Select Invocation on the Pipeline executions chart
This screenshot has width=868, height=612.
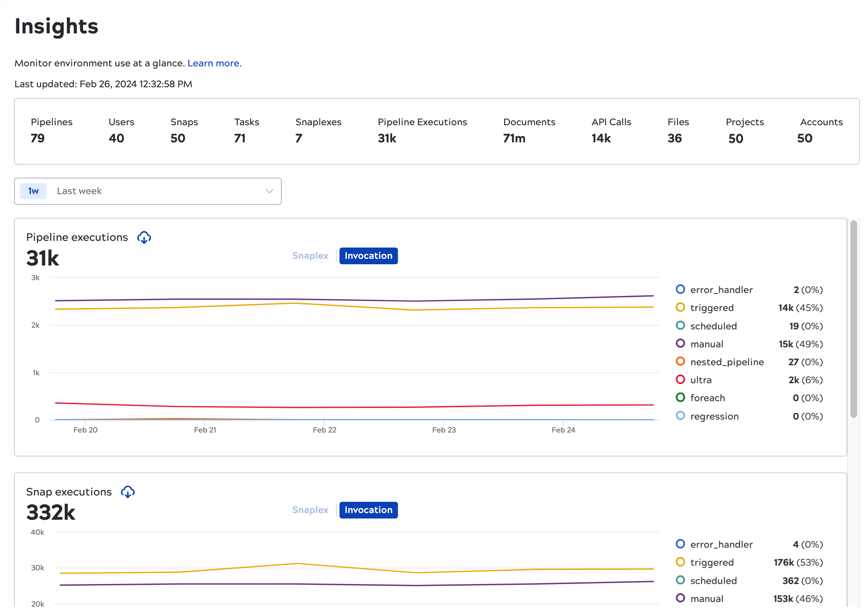coord(368,255)
